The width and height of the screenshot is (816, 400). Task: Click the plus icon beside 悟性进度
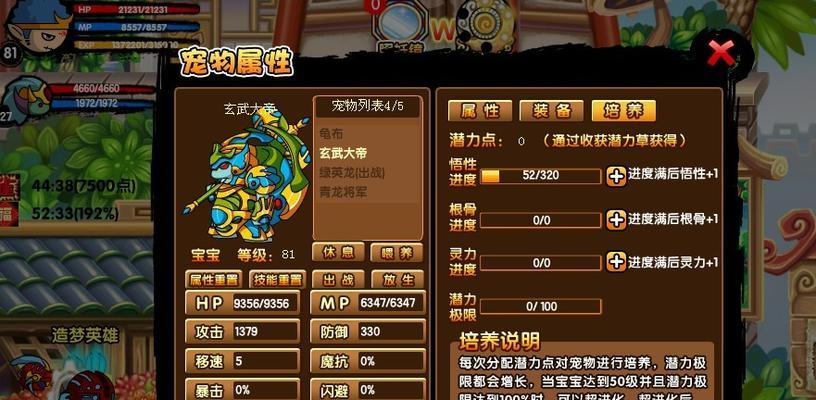616,176
